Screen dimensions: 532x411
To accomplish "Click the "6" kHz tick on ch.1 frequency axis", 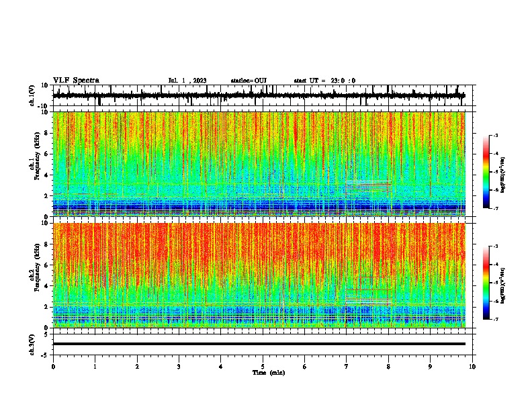I will [47, 154].
